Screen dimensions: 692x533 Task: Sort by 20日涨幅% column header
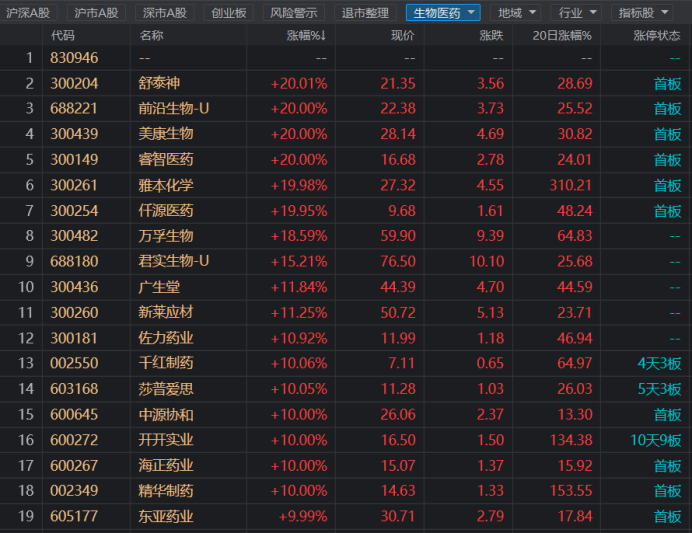click(562, 35)
